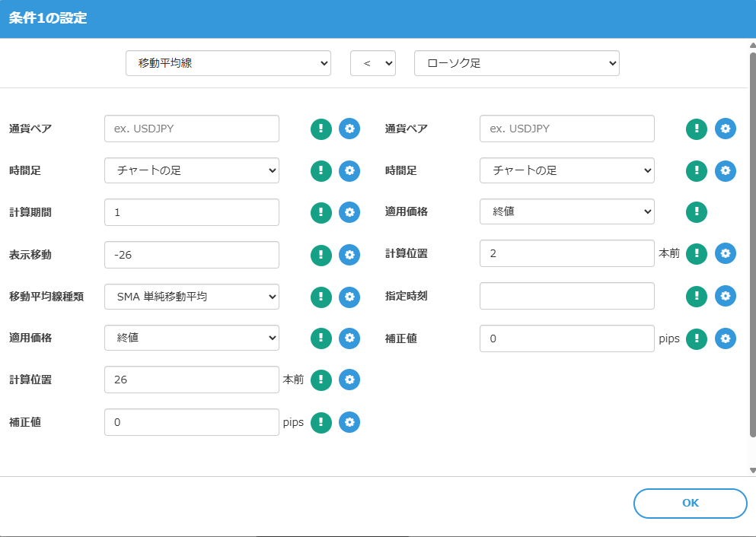
Task: Click the empty 指定時刻 input field
Action: 566,297
